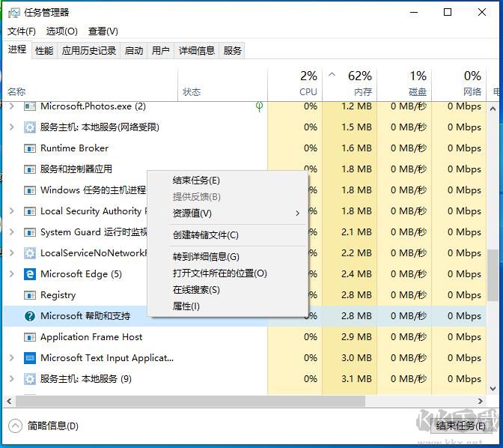Image resolution: width=503 pixels, height=448 pixels.
Task: Switch to the 应用历史记录 tab
Action: pos(89,51)
